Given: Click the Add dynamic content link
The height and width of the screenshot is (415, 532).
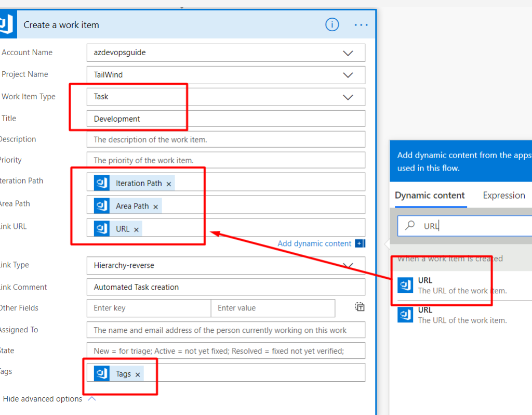Looking at the screenshot, I should [314, 243].
